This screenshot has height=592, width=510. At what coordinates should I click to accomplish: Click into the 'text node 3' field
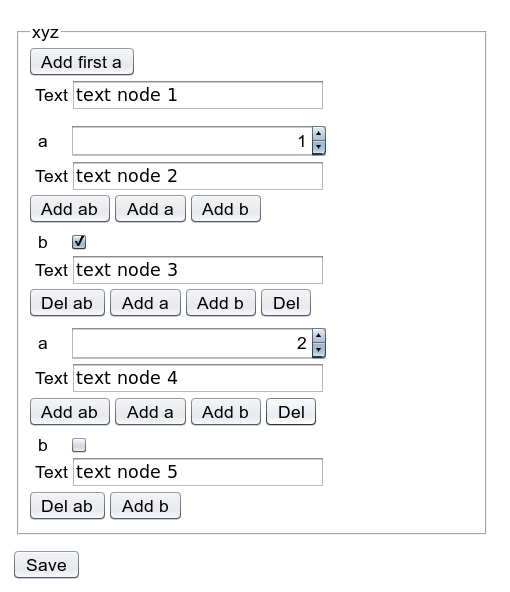click(198, 270)
